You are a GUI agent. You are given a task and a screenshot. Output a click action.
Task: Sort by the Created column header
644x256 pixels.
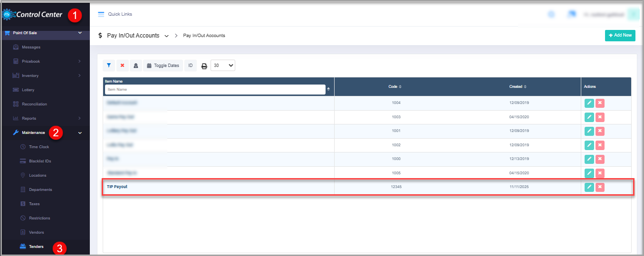[518, 87]
